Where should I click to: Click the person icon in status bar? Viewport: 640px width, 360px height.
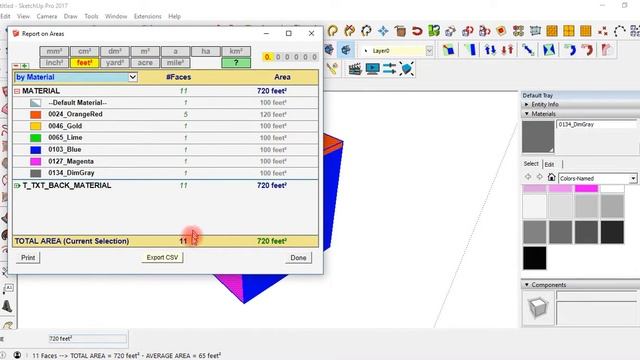[x=17, y=355]
